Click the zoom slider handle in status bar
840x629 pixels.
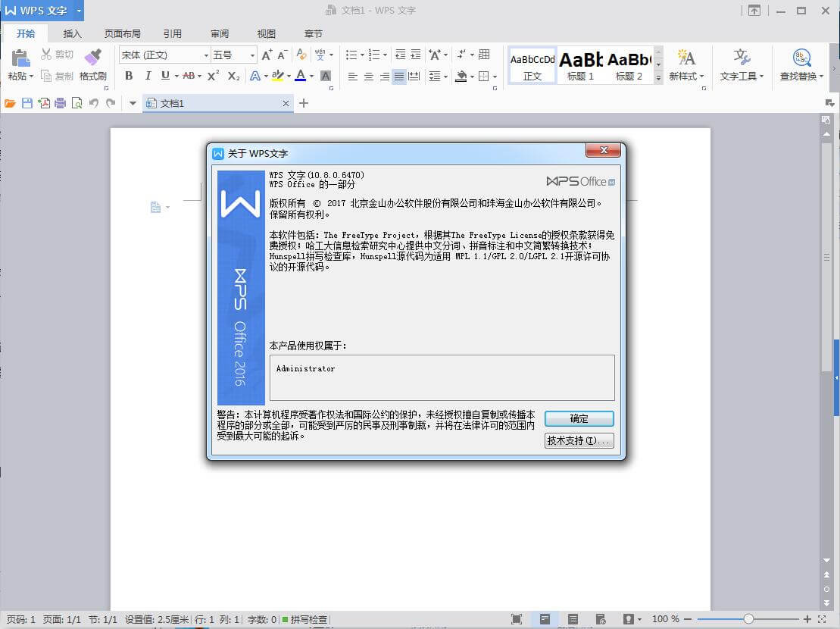coord(749,619)
